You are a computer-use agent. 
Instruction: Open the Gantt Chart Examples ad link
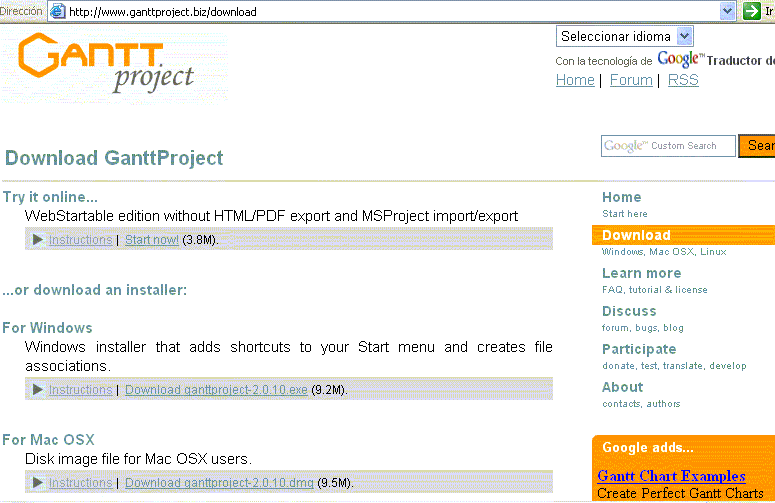(x=671, y=476)
